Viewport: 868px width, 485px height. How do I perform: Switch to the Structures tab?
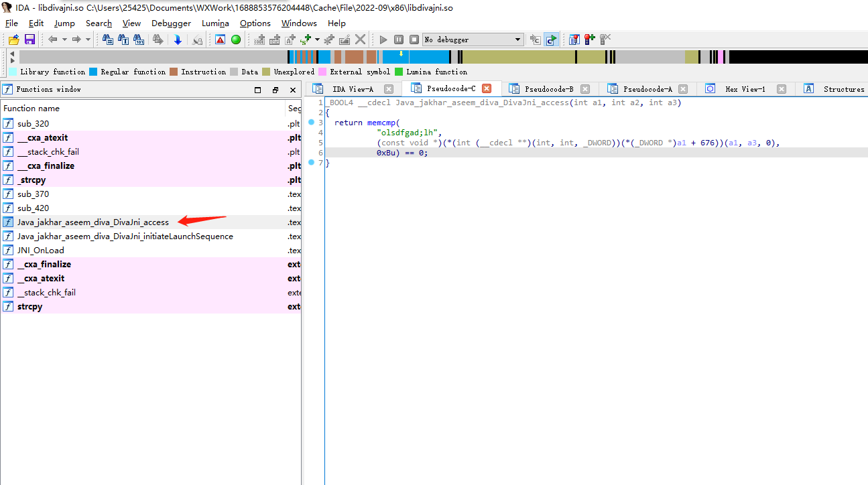[834, 88]
